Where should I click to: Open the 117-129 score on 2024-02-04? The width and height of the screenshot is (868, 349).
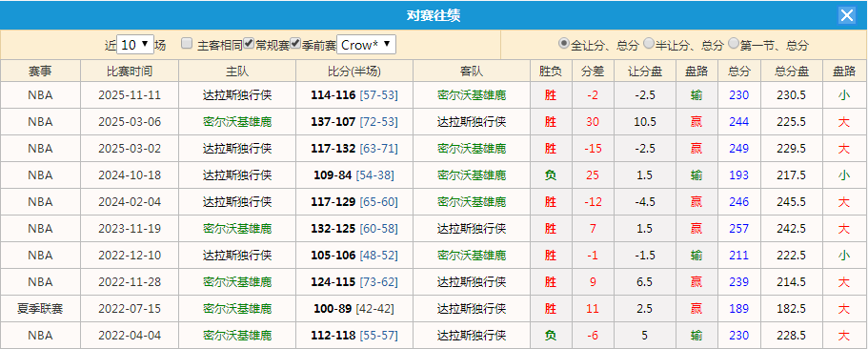pos(333,201)
